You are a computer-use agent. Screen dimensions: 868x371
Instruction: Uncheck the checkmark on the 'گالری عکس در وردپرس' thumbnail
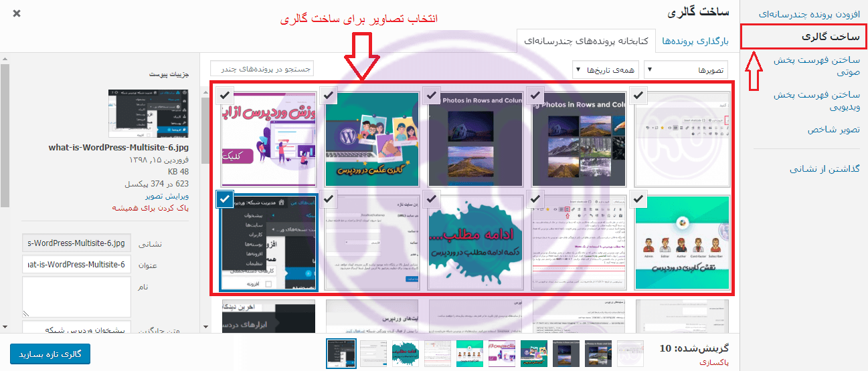tap(329, 96)
